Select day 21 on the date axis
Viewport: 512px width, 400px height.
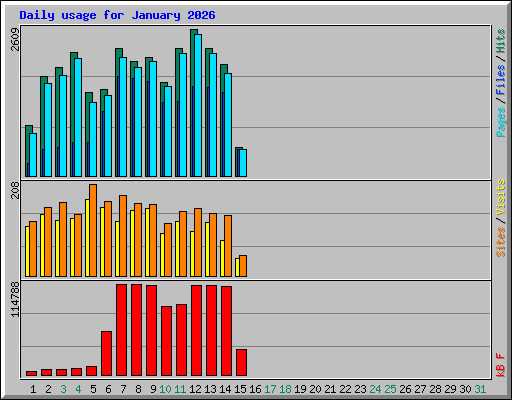(x=330, y=389)
